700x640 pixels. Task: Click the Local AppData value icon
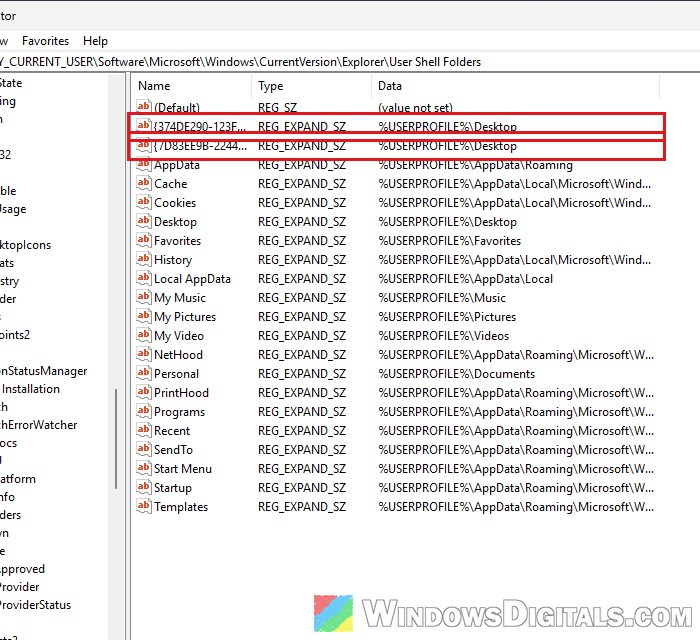click(143, 278)
